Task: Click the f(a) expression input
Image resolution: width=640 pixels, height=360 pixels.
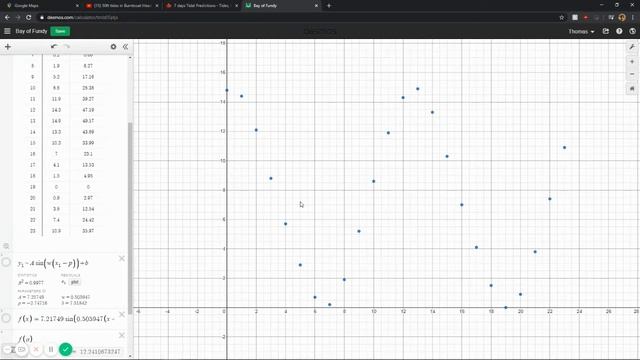Action: 25,339
